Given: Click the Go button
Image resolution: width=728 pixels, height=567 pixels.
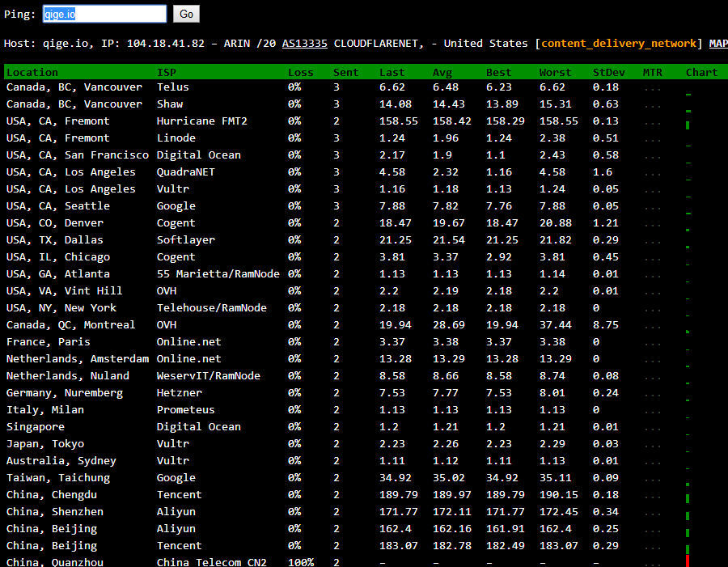Looking at the screenshot, I should point(186,14).
